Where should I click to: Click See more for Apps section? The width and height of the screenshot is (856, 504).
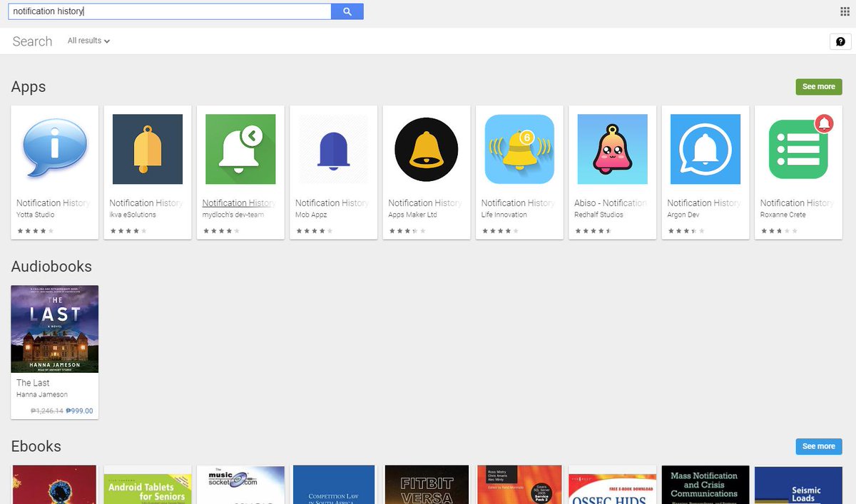pos(819,86)
